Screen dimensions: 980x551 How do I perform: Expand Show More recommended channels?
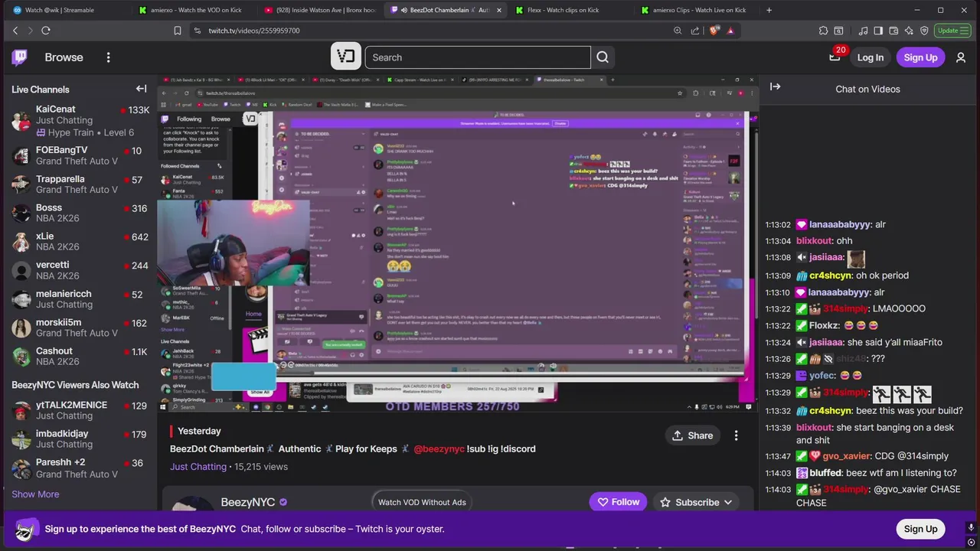click(x=35, y=494)
